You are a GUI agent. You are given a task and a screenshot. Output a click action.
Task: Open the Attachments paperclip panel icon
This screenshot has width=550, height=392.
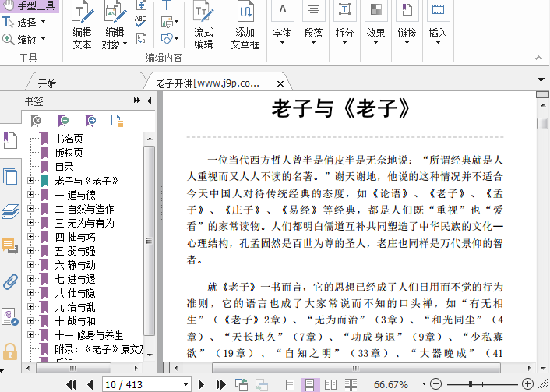click(x=10, y=281)
